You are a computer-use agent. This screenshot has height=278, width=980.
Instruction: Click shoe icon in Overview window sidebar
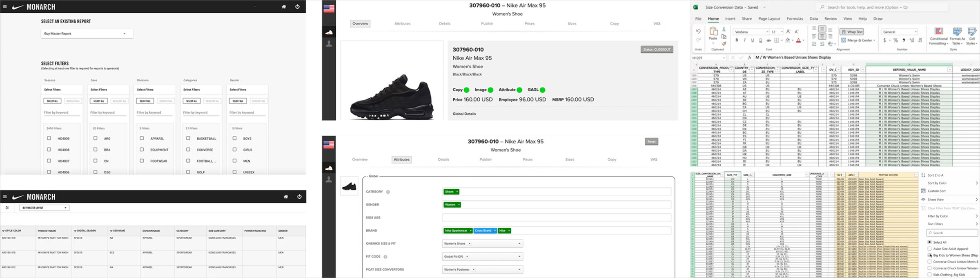coord(329,32)
